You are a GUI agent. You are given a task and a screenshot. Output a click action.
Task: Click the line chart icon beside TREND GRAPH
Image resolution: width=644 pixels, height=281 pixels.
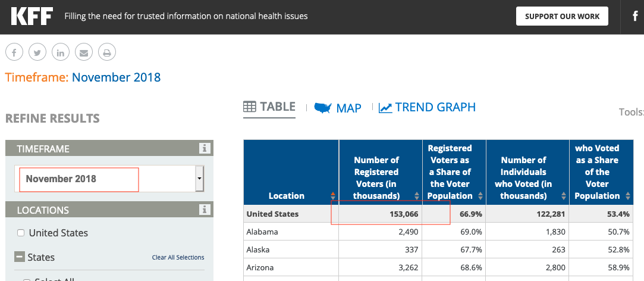click(x=385, y=108)
